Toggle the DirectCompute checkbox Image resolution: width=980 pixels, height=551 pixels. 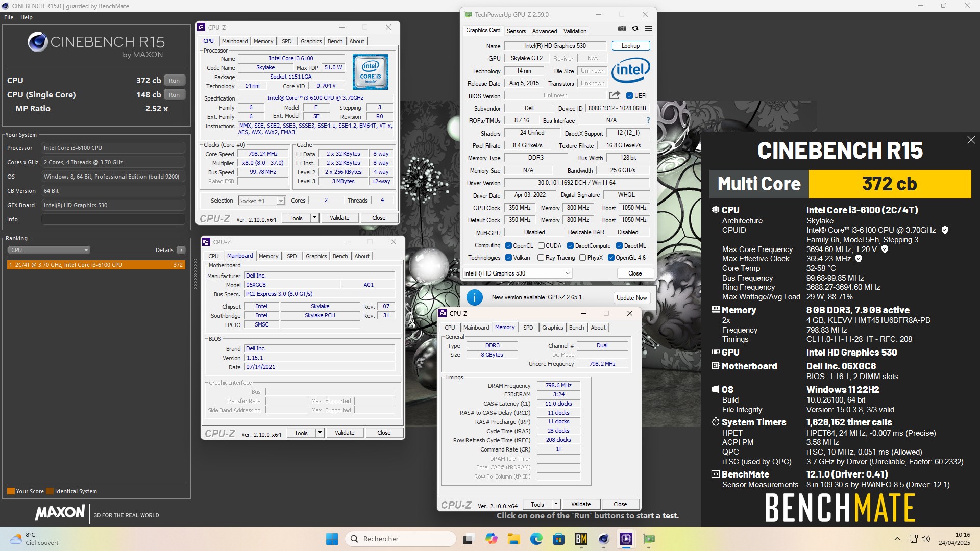(x=570, y=246)
